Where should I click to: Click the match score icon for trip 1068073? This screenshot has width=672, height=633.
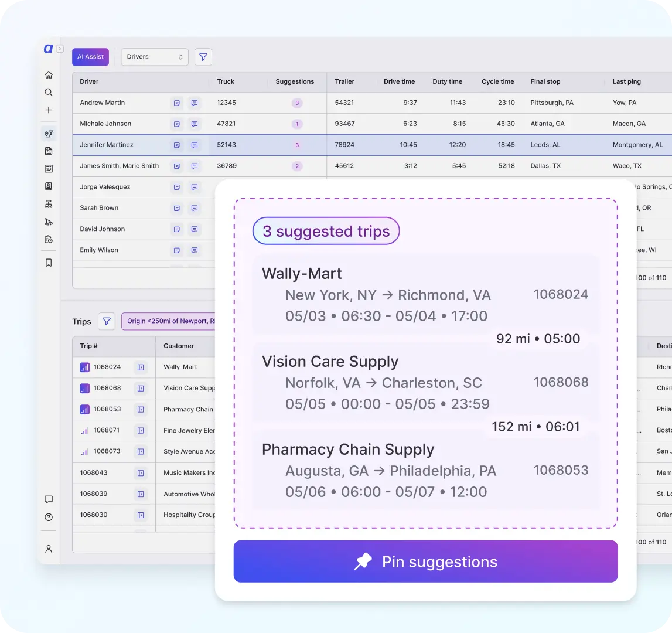point(85,451)
